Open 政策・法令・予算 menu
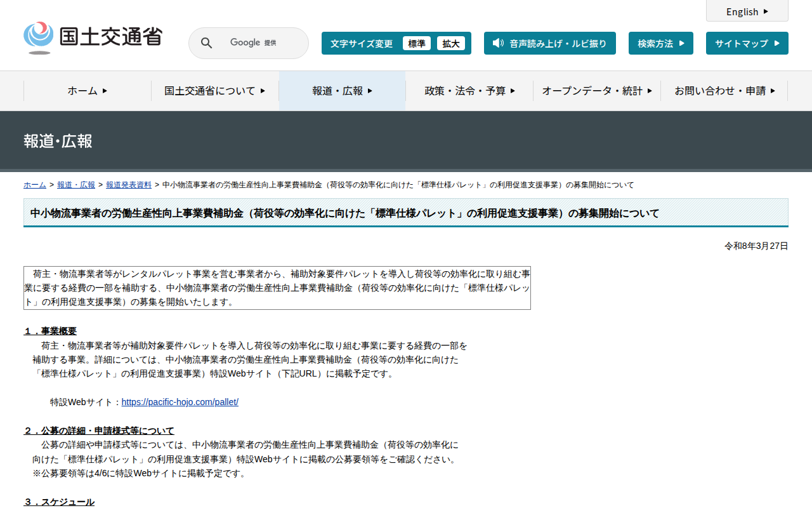Image resolution: width=812 pixels, height=508 pixels. 469,91
